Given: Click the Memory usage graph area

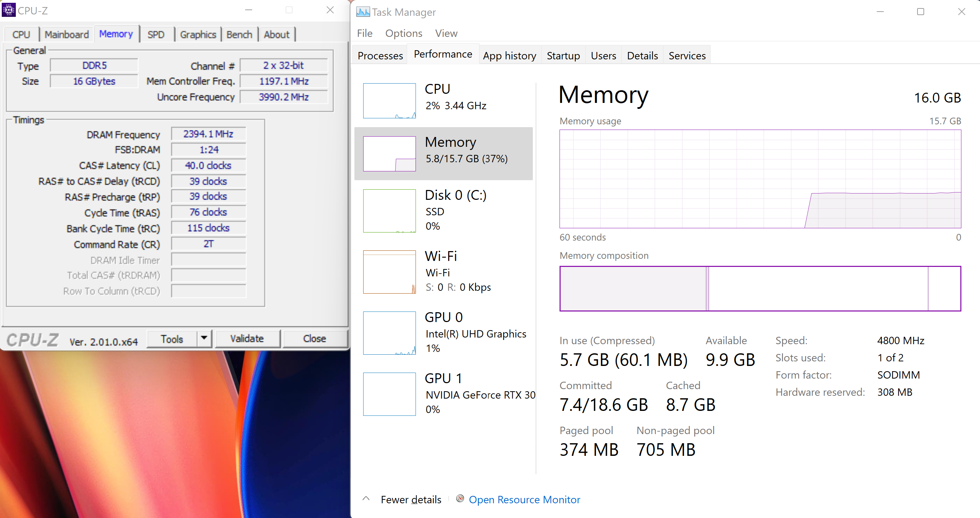Looking at the screenshot, I should 760,179.
